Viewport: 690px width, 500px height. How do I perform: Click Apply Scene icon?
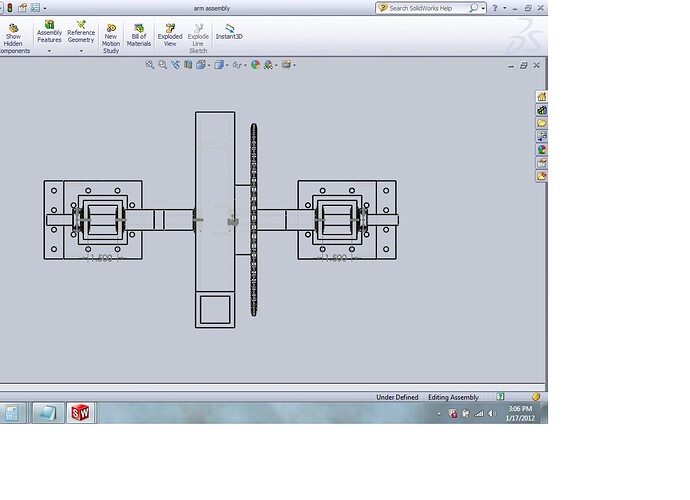point(268,65)
